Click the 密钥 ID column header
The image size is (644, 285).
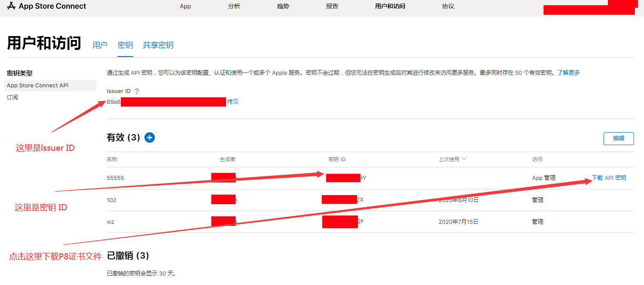337,159
